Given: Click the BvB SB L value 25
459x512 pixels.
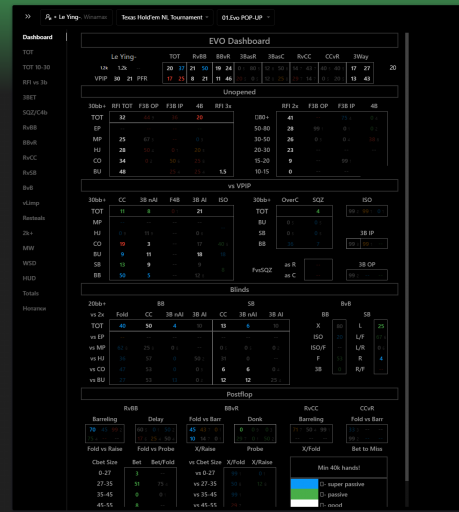Looking at the screenshot, I should 381,326.
